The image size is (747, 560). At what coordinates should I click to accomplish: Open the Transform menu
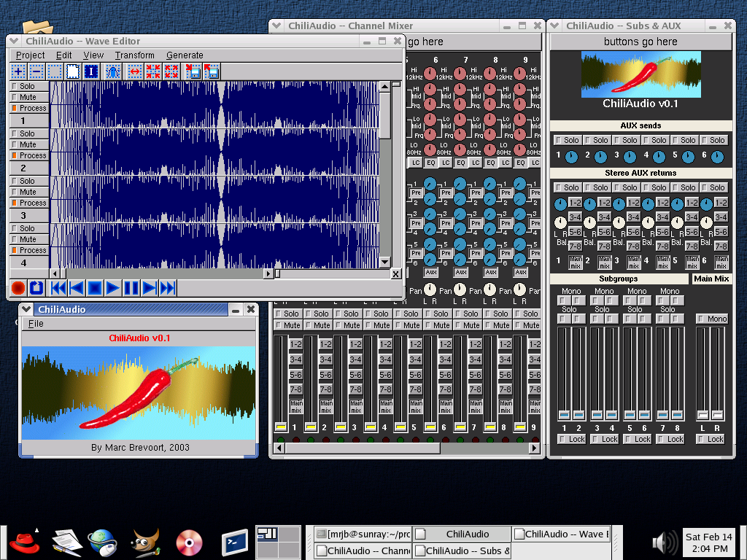point(135,55)
